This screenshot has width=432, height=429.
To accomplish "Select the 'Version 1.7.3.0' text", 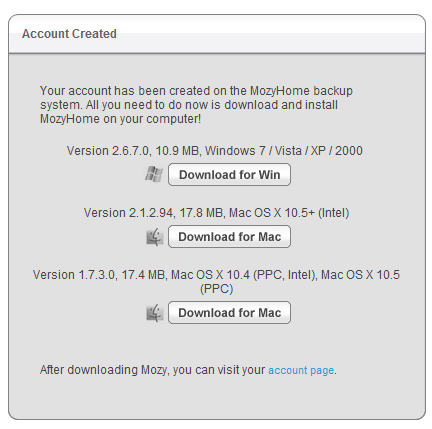I will [x=74, y=275].
